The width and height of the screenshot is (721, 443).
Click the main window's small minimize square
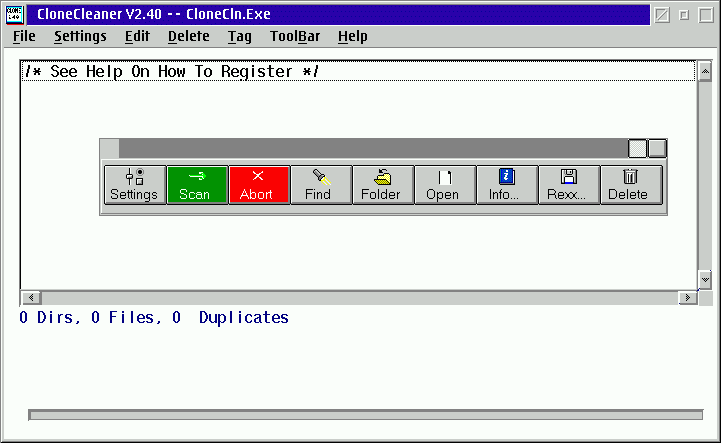684,15
